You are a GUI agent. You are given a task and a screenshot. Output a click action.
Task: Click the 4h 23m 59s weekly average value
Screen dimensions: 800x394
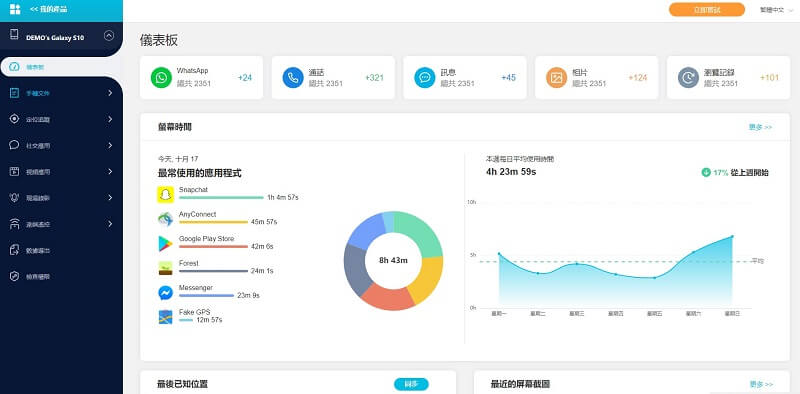(x=511, y=172)
